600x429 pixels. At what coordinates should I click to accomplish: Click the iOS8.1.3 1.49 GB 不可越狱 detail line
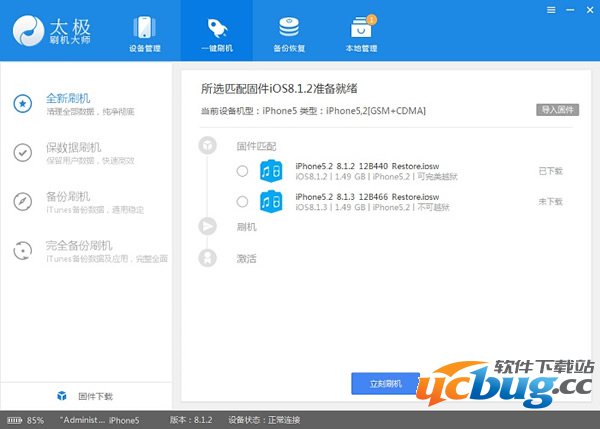click(372, 207)
